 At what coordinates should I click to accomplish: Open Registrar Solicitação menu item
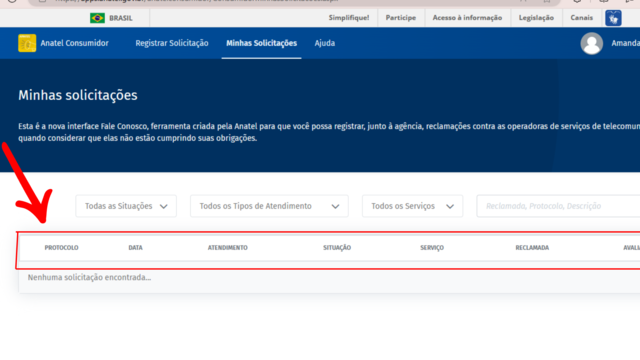(x=172, y=43)
